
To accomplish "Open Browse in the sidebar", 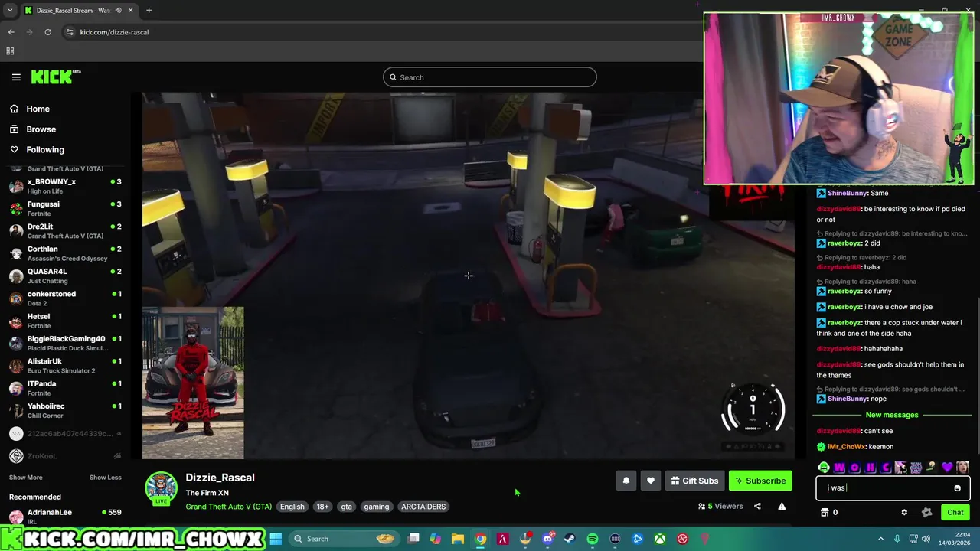I will 41,129.
